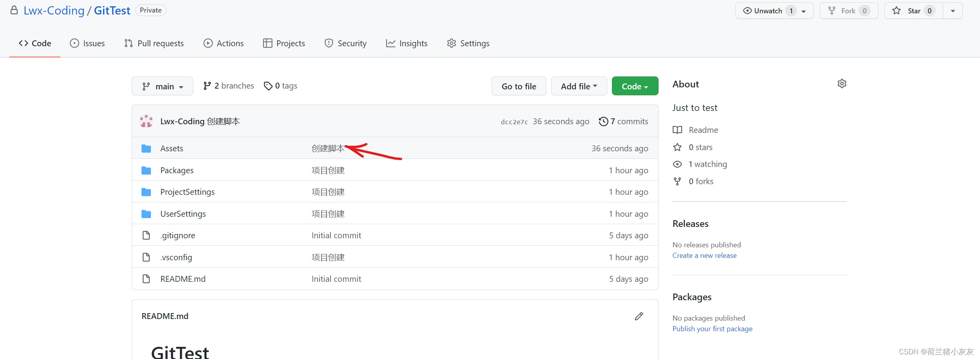Edit About section with gear icon
This screenshot has width=980, height=359.
pyautogui.click(x=842, y=83)
